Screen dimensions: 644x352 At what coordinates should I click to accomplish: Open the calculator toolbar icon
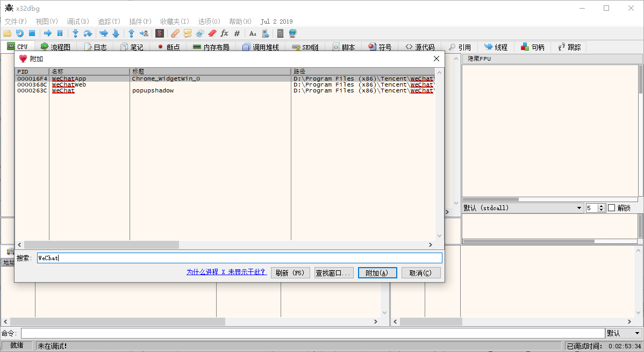(x=280, y=33)
